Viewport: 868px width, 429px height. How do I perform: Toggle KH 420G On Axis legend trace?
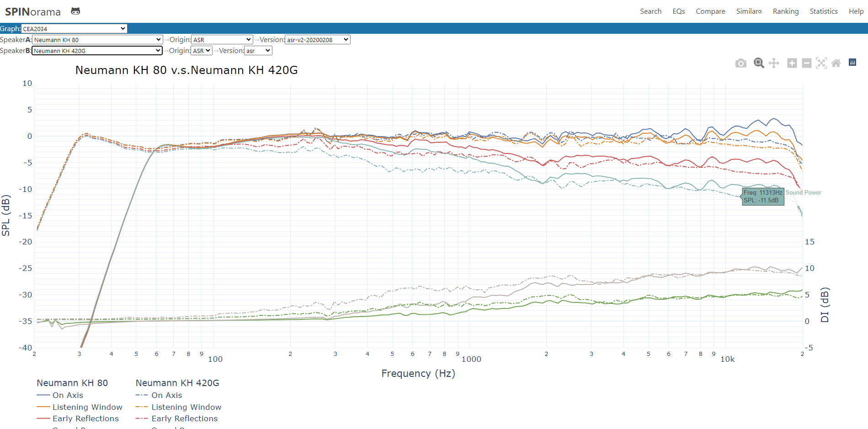159,395
